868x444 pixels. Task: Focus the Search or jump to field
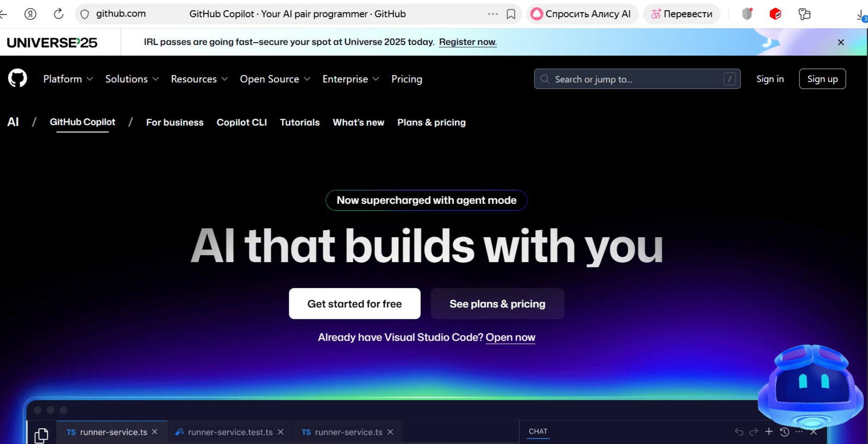click(x=637, y=79)
